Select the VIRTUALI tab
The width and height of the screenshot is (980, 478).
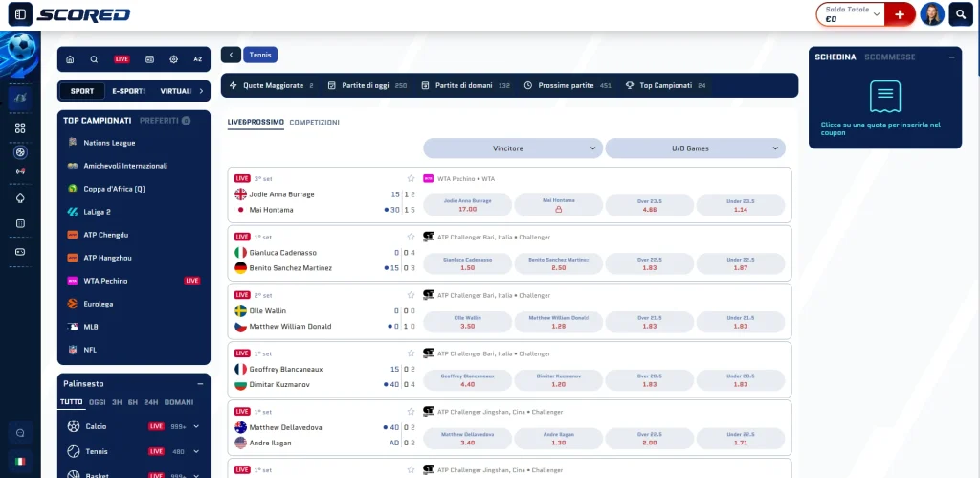coord(176,91)
